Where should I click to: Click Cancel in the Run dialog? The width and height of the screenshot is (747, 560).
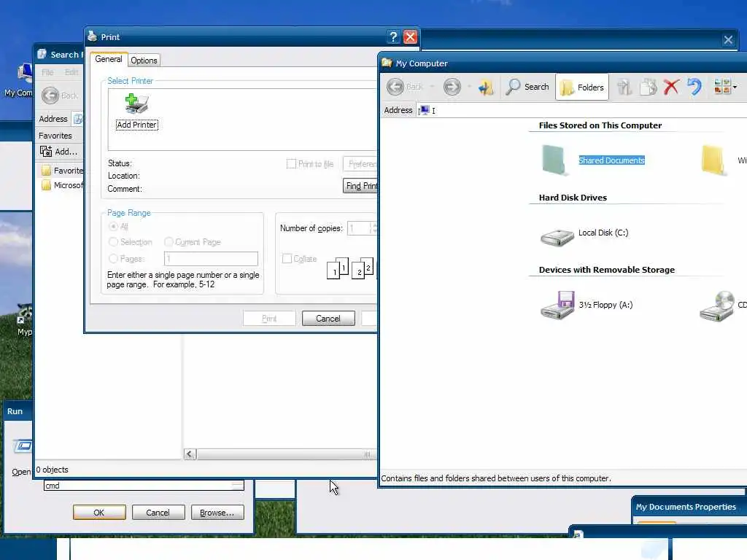pyautogui.click(x=158, y=513)
